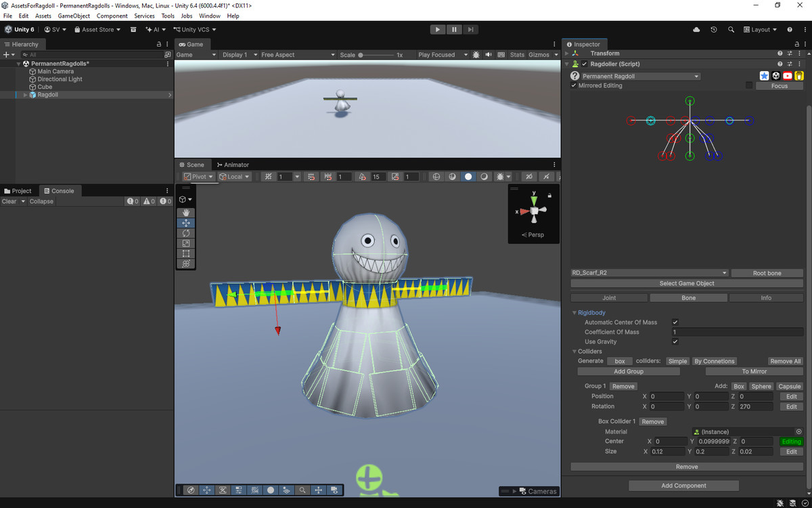
Task: Open the RD_Scarf_R2 bone dropdown
Action: click(650, 273)
